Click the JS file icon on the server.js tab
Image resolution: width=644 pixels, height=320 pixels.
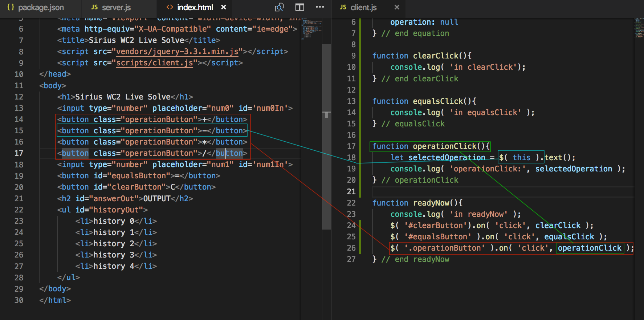coord(95,7)
